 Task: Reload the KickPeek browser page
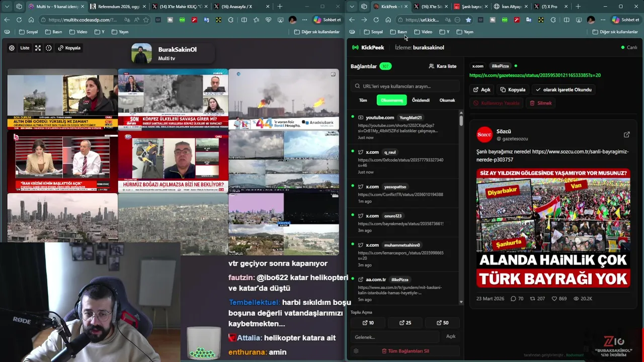coord(376,20)
